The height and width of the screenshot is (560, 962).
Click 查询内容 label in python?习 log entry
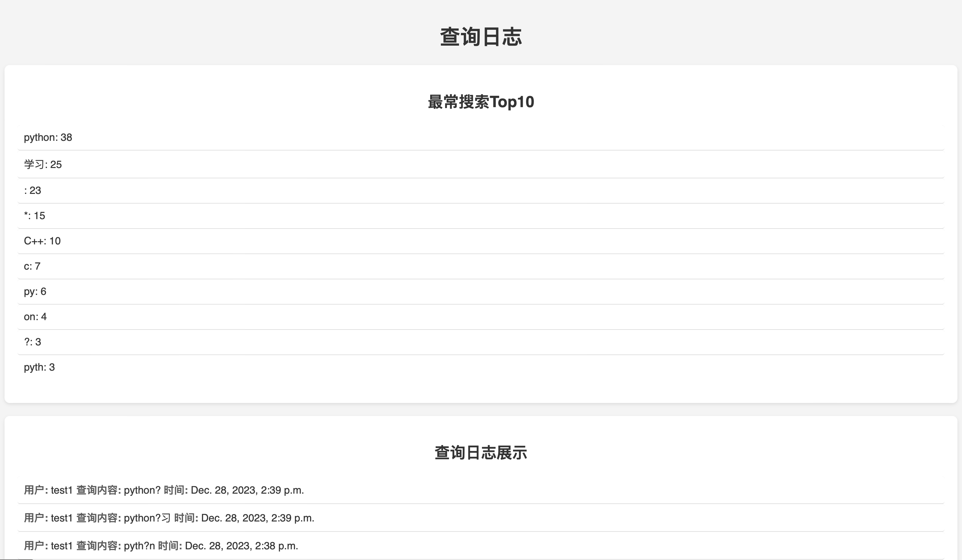point(98,518)
